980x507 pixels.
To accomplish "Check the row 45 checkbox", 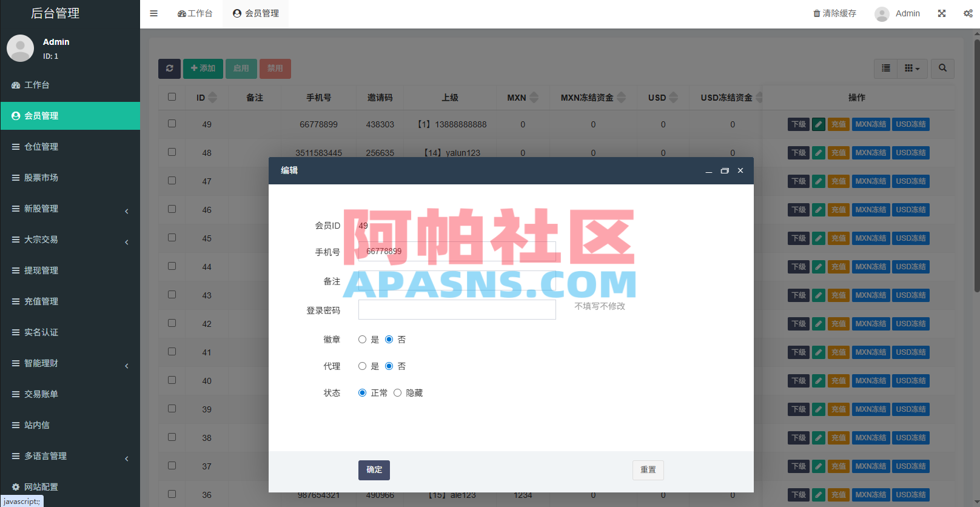I will tap(172, 238).
